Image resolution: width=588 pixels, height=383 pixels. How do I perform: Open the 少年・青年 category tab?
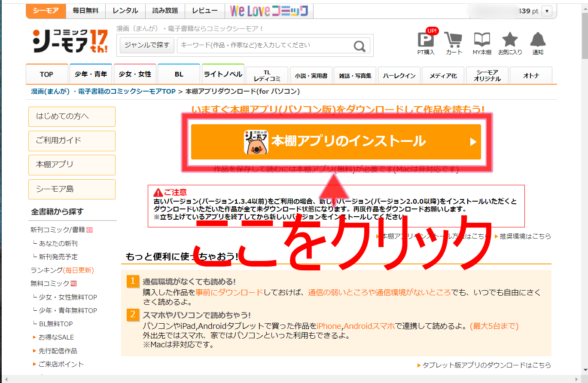click(91, 74)
